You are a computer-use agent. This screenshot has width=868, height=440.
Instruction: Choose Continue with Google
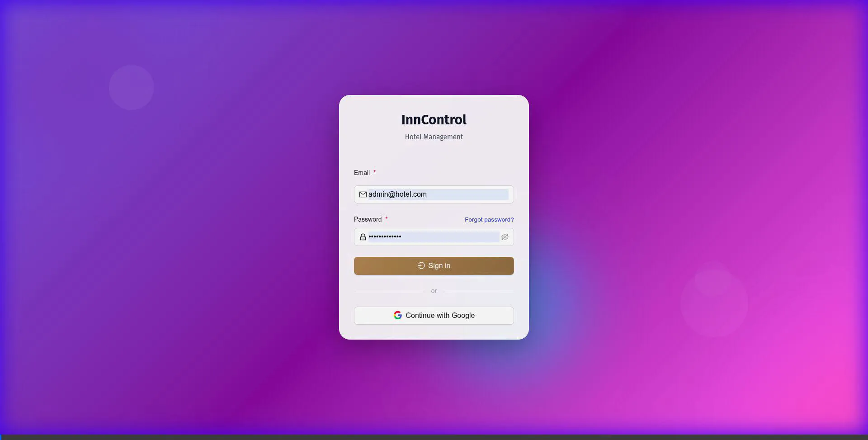439,315
